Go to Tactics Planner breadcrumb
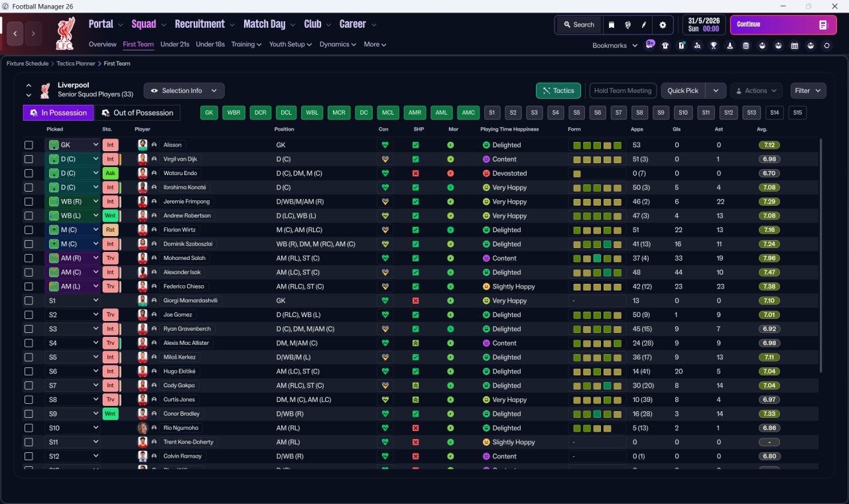 (x=76, y=64)
